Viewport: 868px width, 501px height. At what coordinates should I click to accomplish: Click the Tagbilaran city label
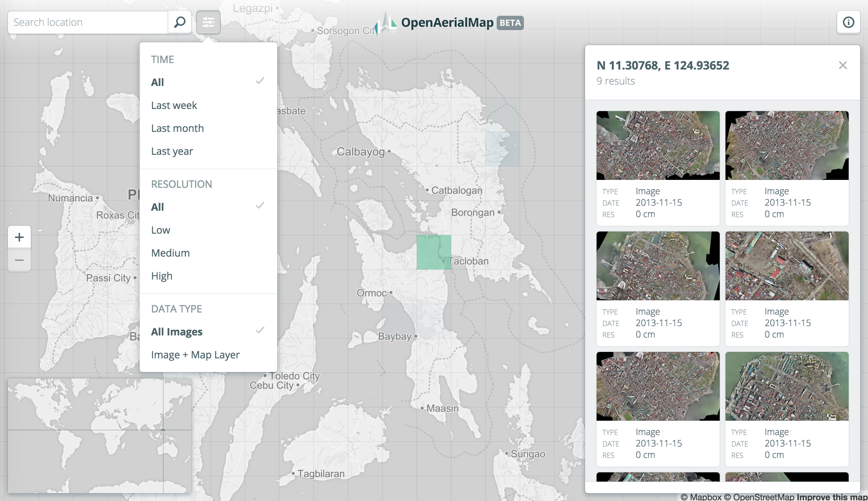(321, 474)
